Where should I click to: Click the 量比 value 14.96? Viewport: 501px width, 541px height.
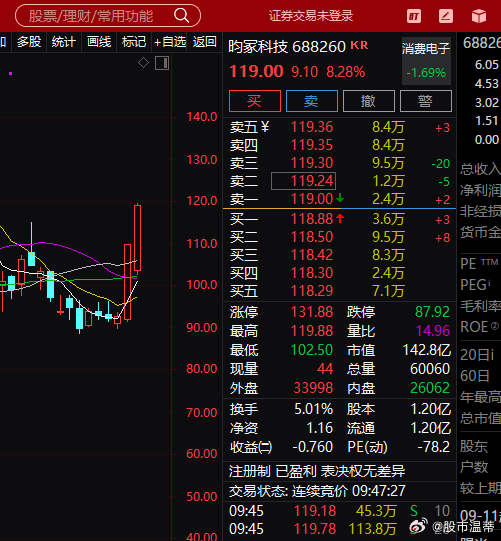[x=433, y=331]
